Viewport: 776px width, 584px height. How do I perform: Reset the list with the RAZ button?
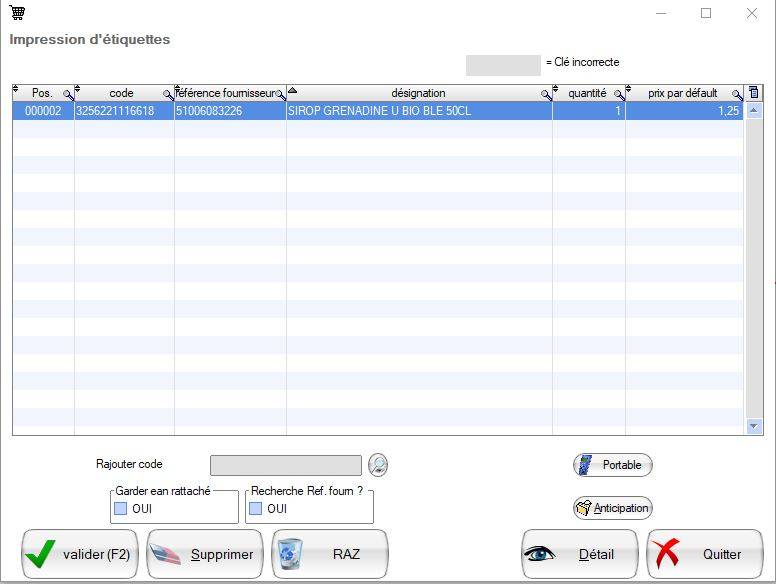click(x=329, y=554)
